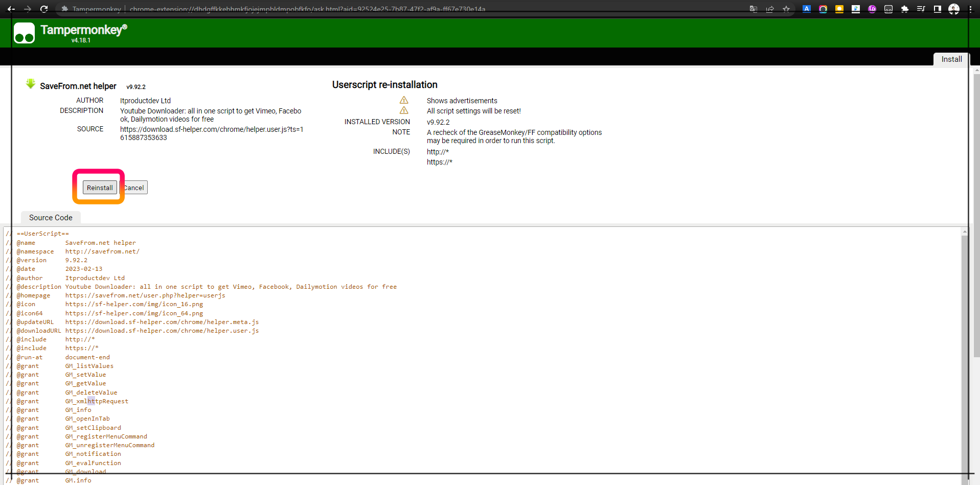Click the author Itproductdev Ltd
Screen dimensions: 980x485
145,101
